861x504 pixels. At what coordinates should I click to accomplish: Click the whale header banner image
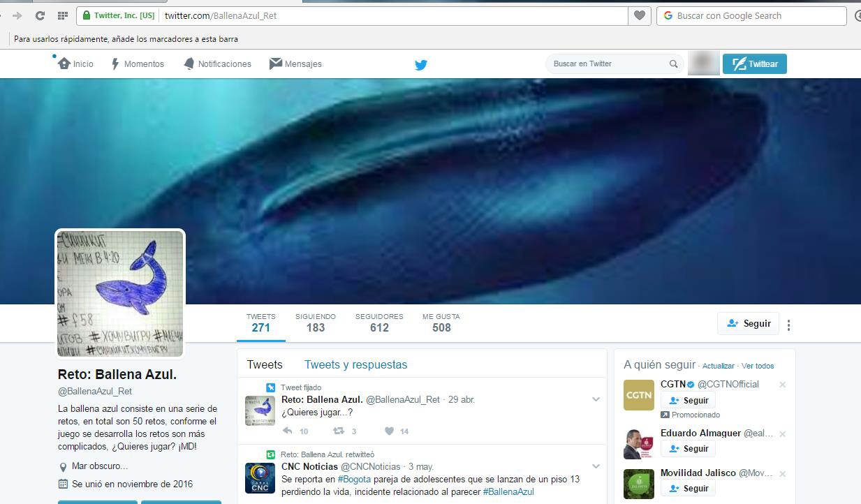430,191
